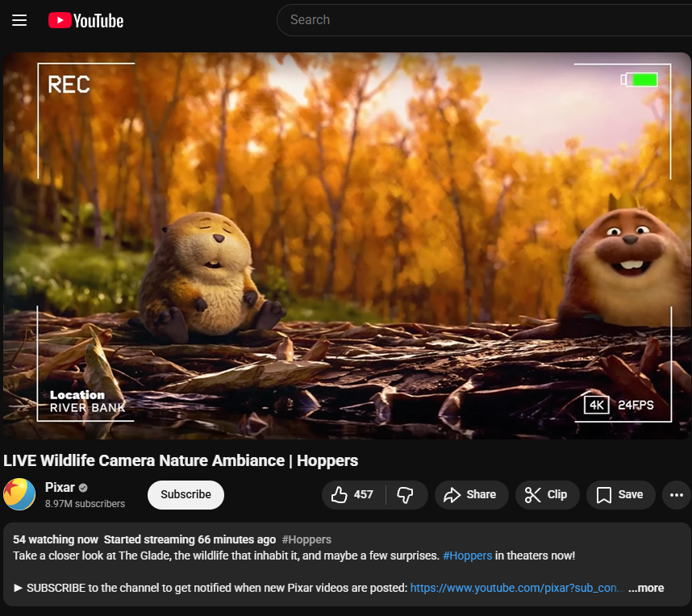Click the gray #Hoppers hashtag
The height and width of the screenshot is (616, 692).
[x=306, y=539]
